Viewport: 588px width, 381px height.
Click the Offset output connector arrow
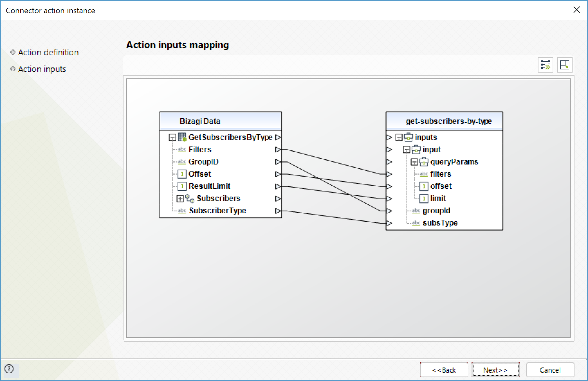(x=278, y=174)
